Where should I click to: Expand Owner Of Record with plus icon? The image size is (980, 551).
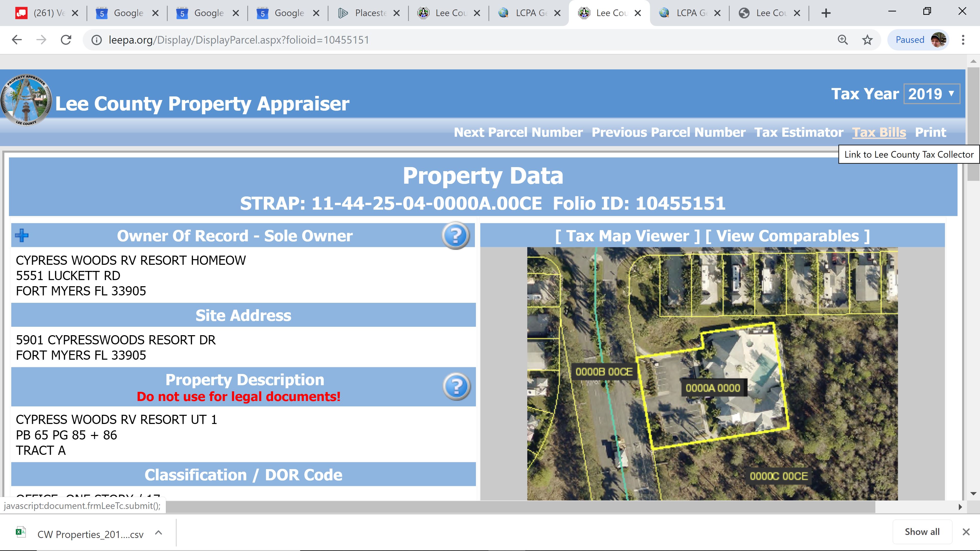22,236
